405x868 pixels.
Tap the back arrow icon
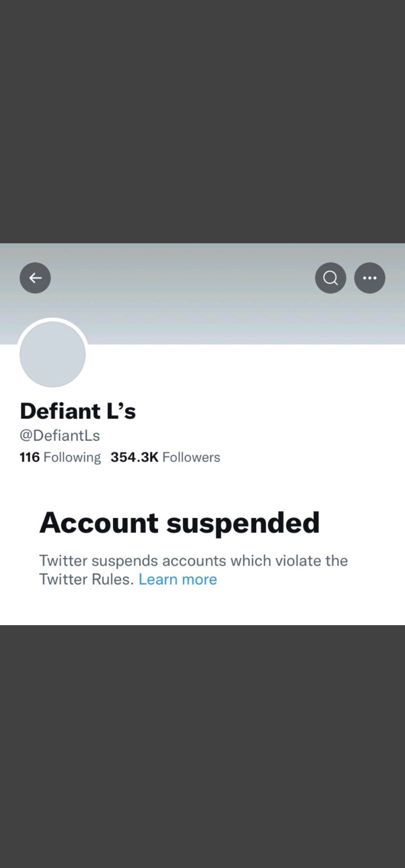tap(35, 278)
